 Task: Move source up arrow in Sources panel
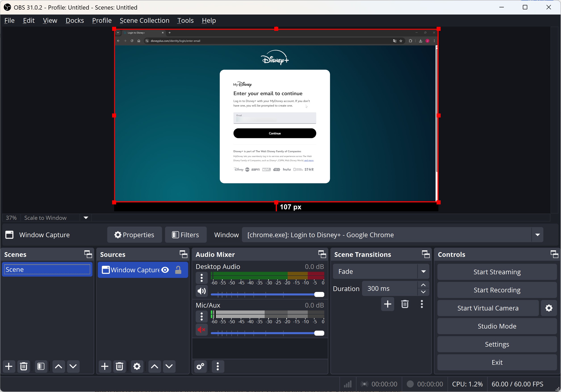pyautogui.click(x=154, y=366)
